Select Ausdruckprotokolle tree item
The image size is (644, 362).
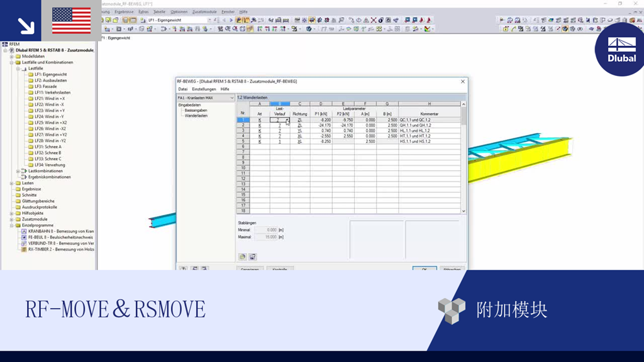tap(40, 207)
